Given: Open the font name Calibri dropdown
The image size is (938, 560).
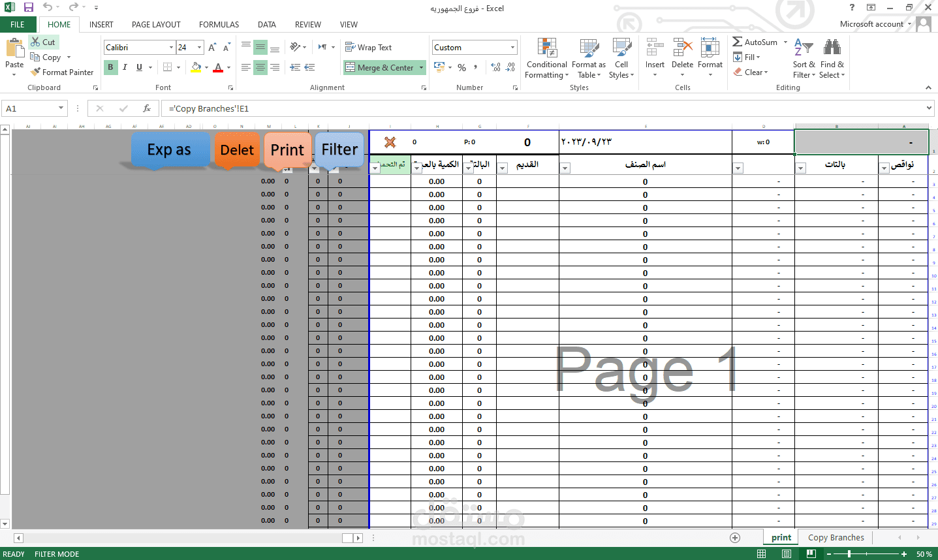Looking at the screenshot, I should pyautogui.click(x=171, y=48).
